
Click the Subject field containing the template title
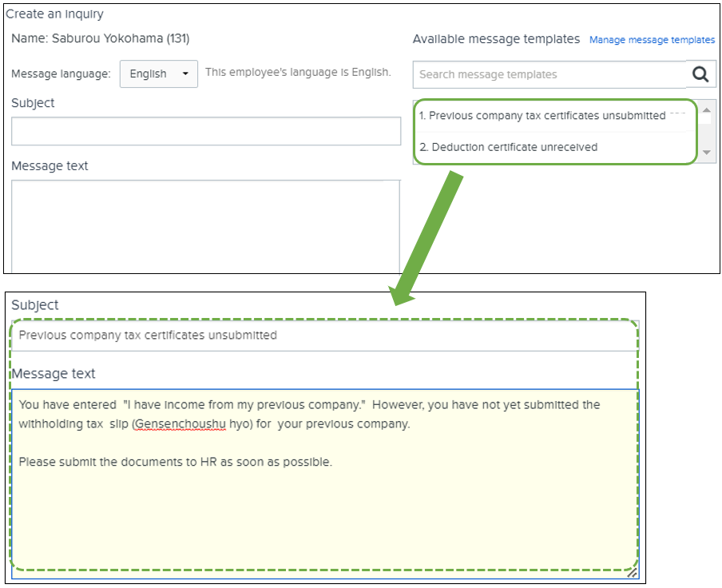pos(324,336)
